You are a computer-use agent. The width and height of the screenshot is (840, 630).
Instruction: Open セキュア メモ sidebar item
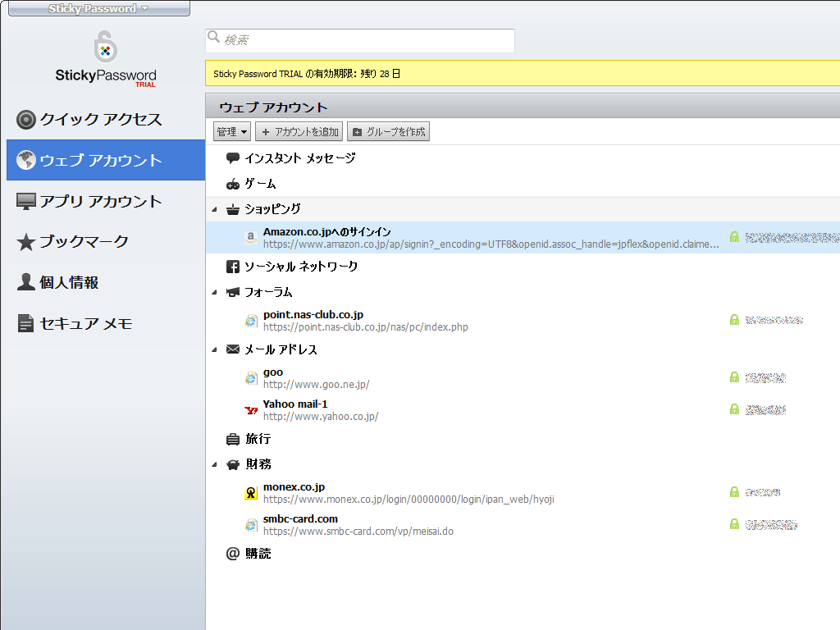tap(106, 323)
